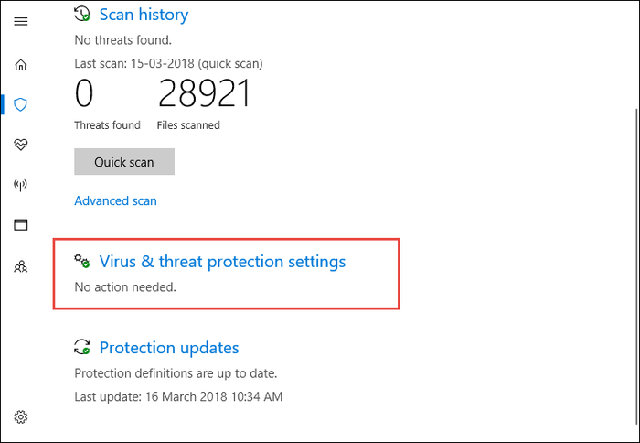Click the Scan history clock icon
Screen dimensions: 640x443
[83, 15]
